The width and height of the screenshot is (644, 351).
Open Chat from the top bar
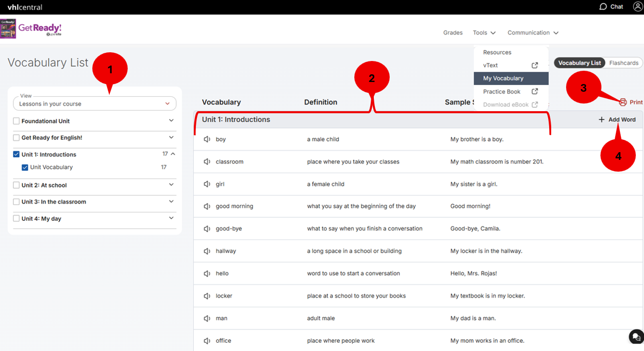[611, 7]
